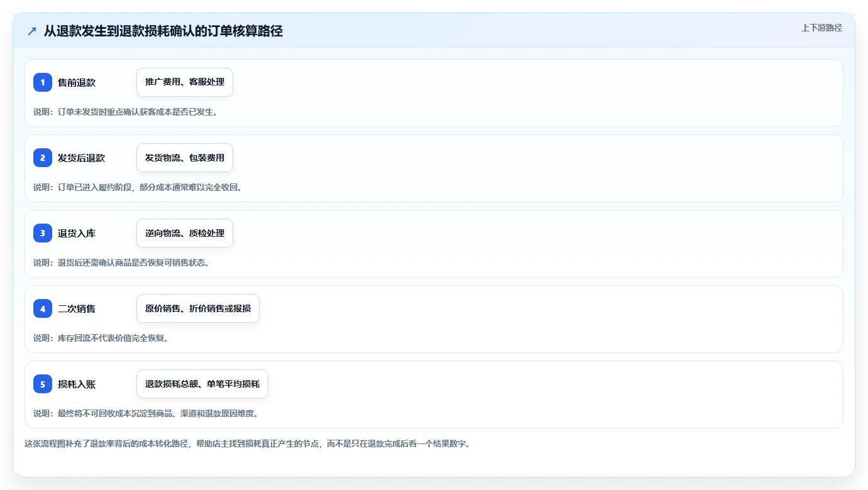Select the 推广费用、客服处理 chip
The image size is (868, 490).
pyautogui.click(x=185, y=82)
